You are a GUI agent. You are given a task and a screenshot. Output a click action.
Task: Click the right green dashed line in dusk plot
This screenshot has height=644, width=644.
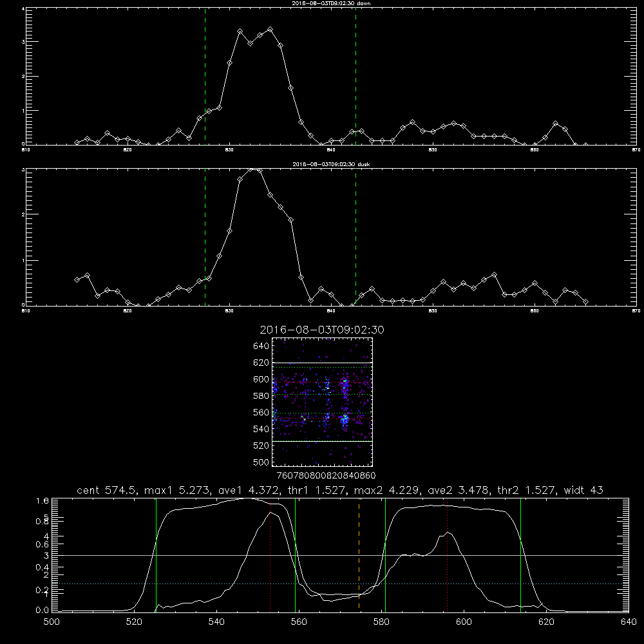(355, 237)
